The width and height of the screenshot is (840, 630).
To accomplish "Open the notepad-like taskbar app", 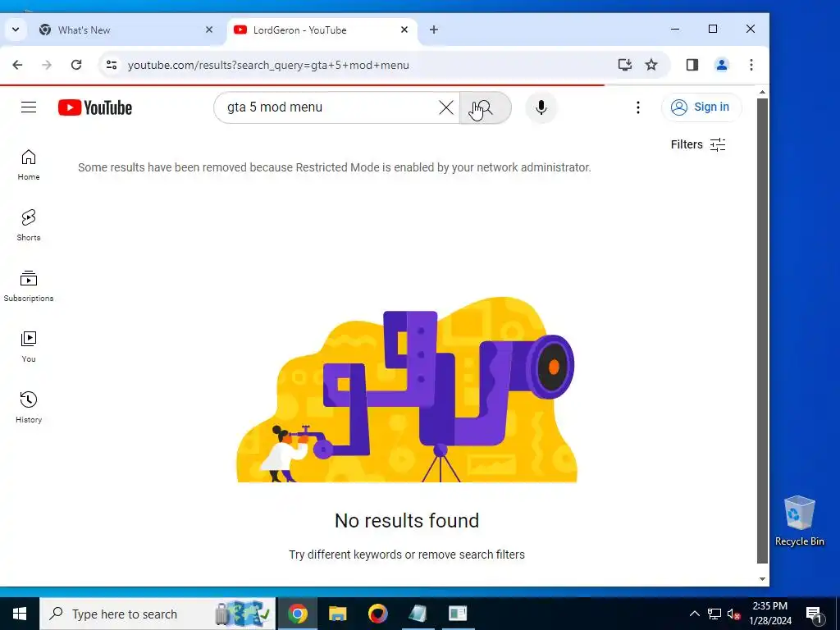I will (x=418, y=614).
